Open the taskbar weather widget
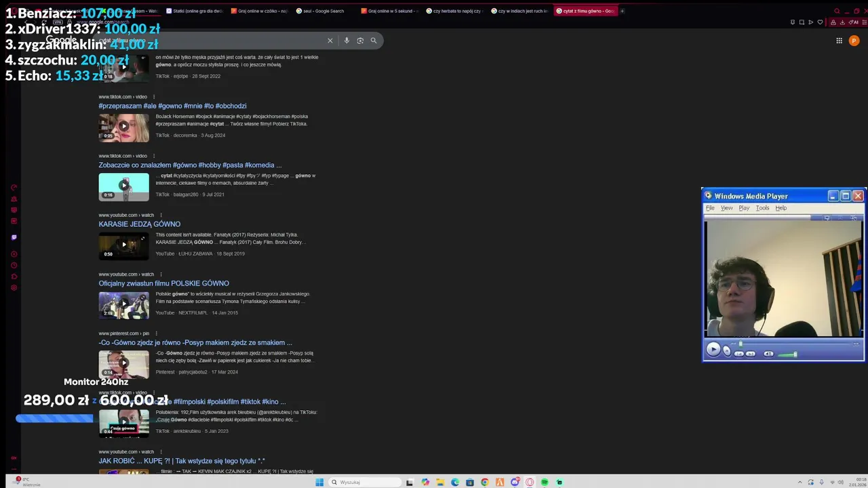The height and width of the screenshot is (488, 868). (x=28, y=482)
